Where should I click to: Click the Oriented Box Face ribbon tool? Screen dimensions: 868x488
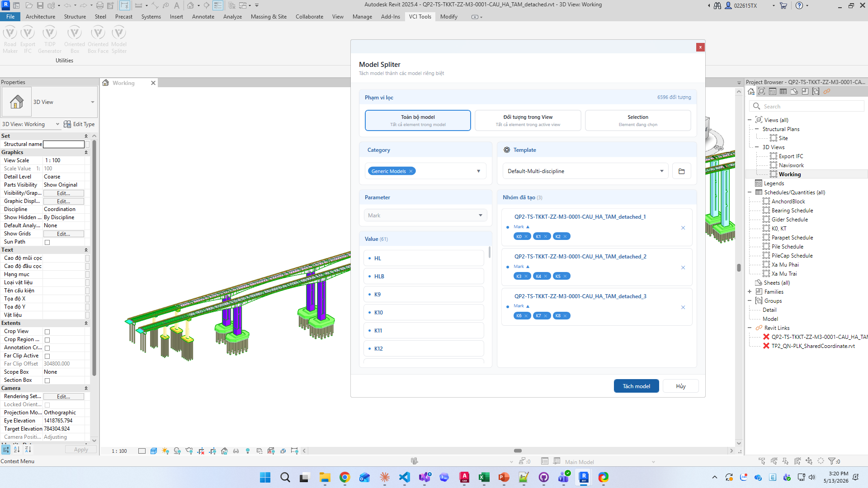point(98,40)
